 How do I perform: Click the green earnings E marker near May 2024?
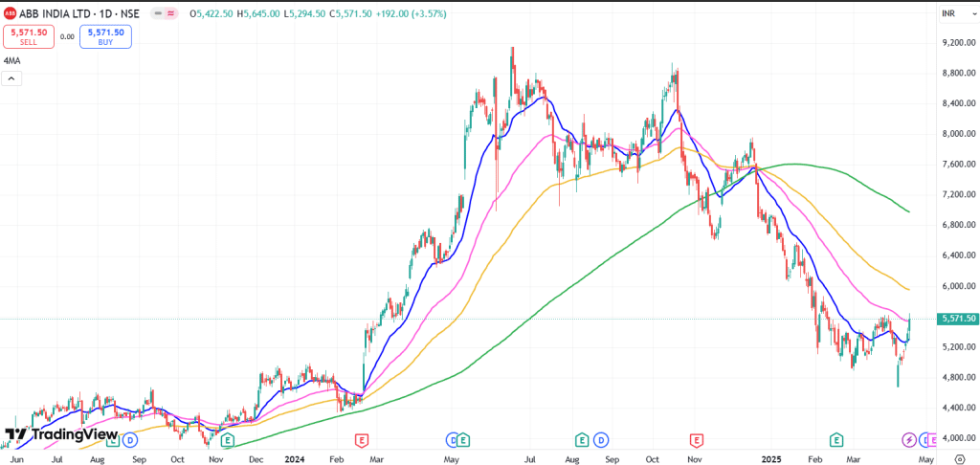click(x=463, y=440)
